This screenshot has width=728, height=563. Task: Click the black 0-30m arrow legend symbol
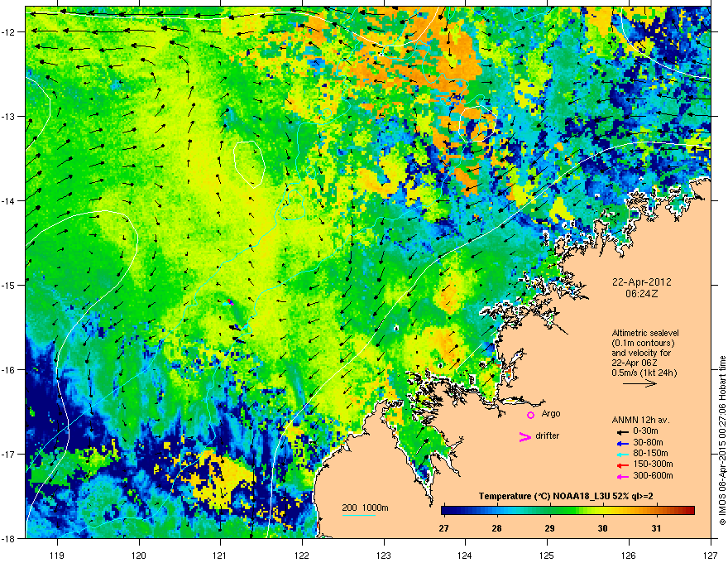point(621,431)
